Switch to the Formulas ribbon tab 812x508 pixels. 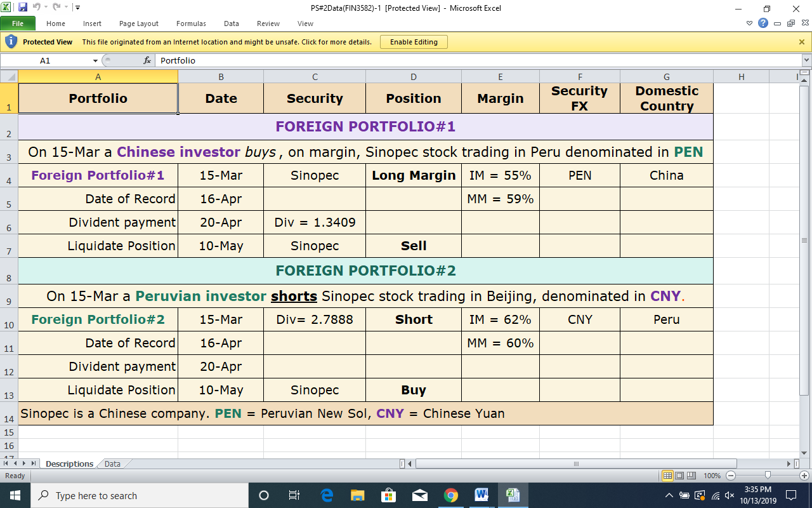191,23
